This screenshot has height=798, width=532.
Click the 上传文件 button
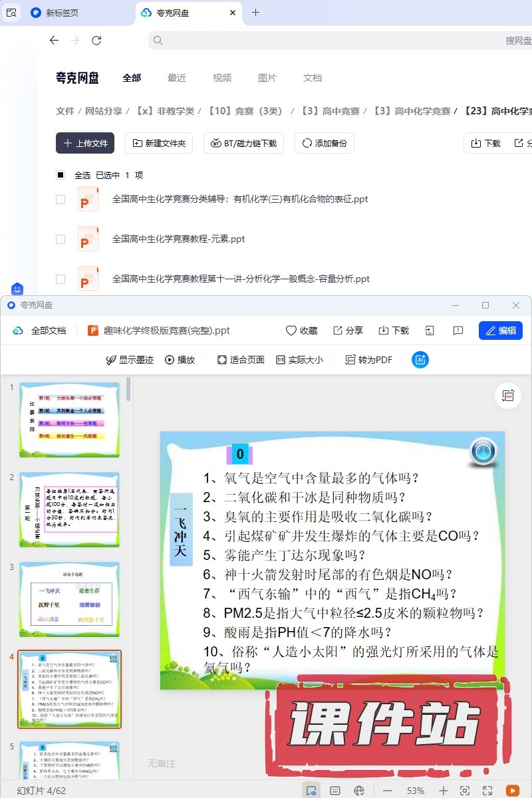coord(85,143)
